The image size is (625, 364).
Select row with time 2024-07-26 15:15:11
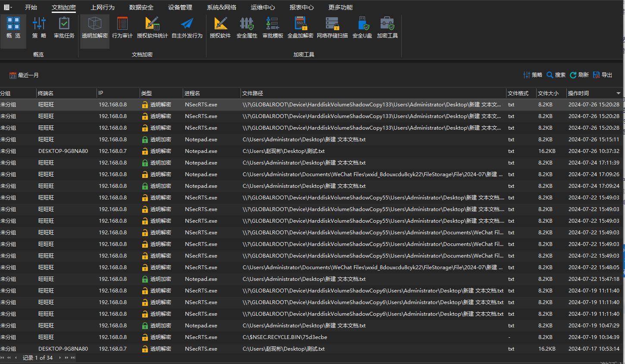point(310,140)
